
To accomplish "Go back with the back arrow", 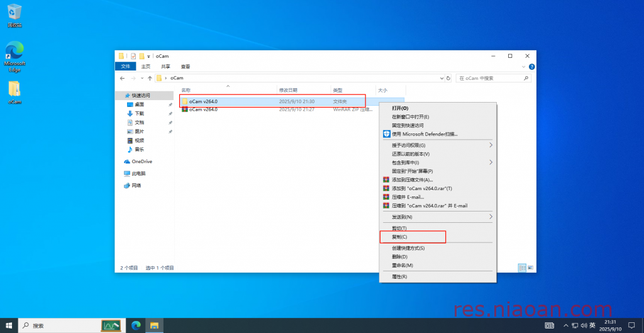I will [x=122, y=78].
